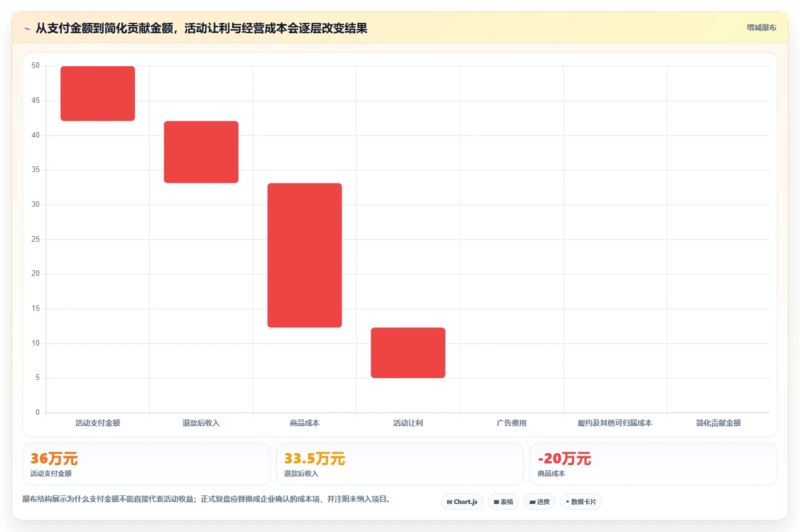Viewport: 800px width, 532px height.
Task: Click the 数据卡片 tag
Action: (x=581, y=502)
